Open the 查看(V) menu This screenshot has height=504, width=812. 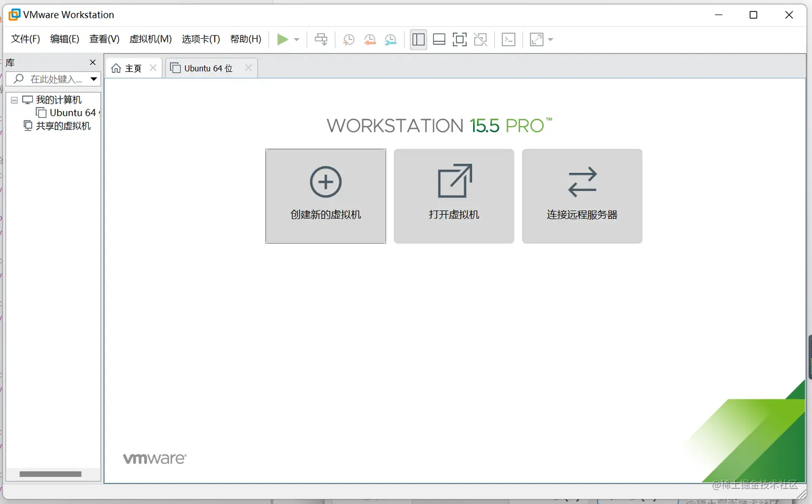104,39
